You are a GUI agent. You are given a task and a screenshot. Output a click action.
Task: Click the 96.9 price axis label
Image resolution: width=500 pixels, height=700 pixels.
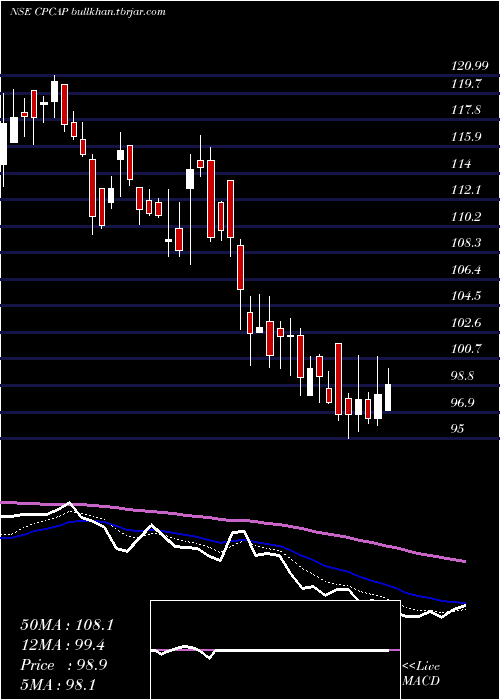click(462, 402)
